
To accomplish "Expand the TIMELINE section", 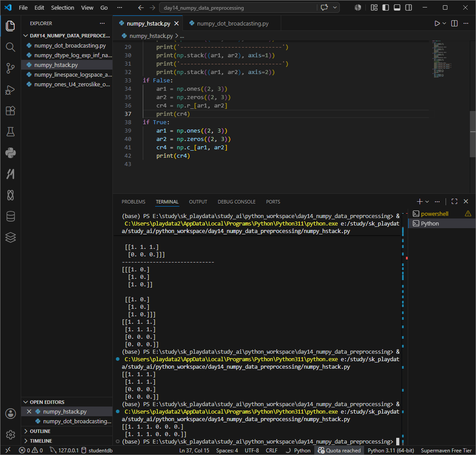I will coord(67,441).
